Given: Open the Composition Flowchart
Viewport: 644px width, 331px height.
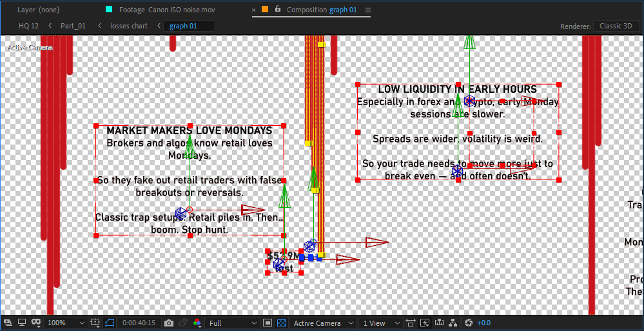Looking at the screenshot, I should 453,323.
